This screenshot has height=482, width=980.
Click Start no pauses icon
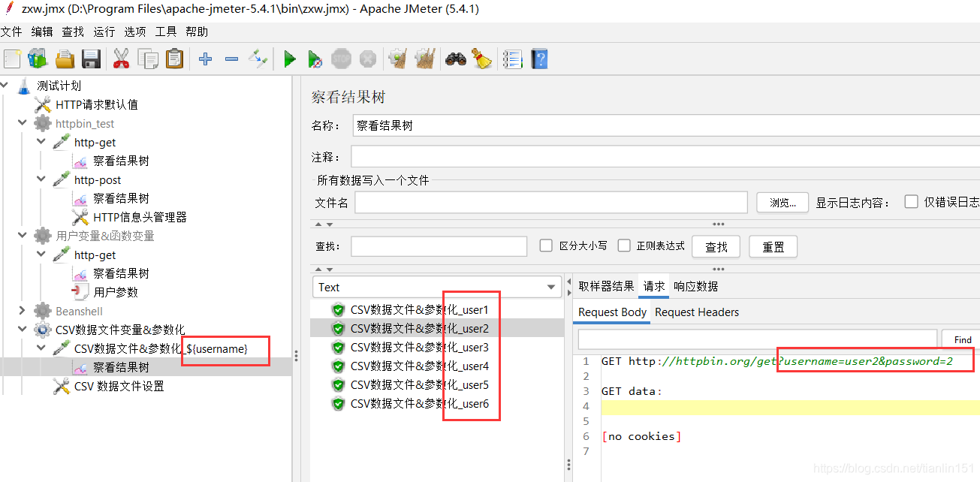tap(315, 59)
